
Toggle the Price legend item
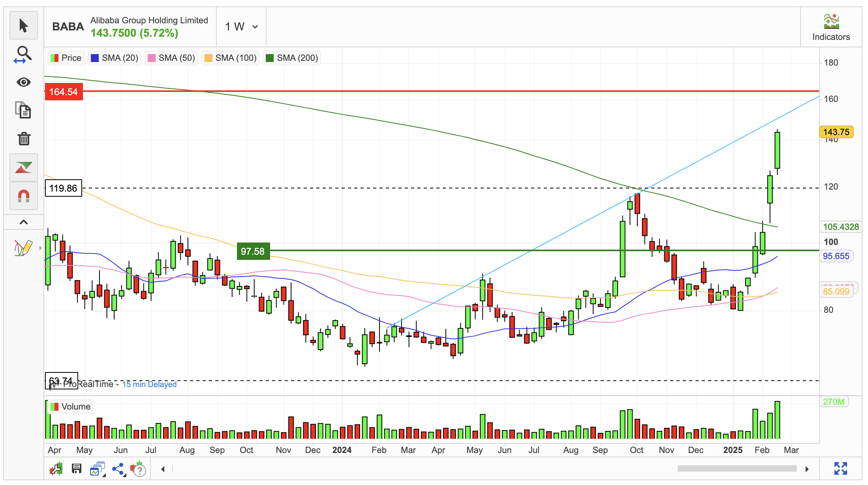click(x=66, y=58)
